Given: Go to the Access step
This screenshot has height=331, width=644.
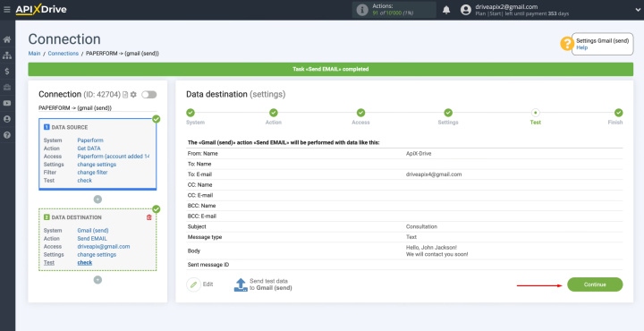Looking at the screenshot, I should [360, 113].
